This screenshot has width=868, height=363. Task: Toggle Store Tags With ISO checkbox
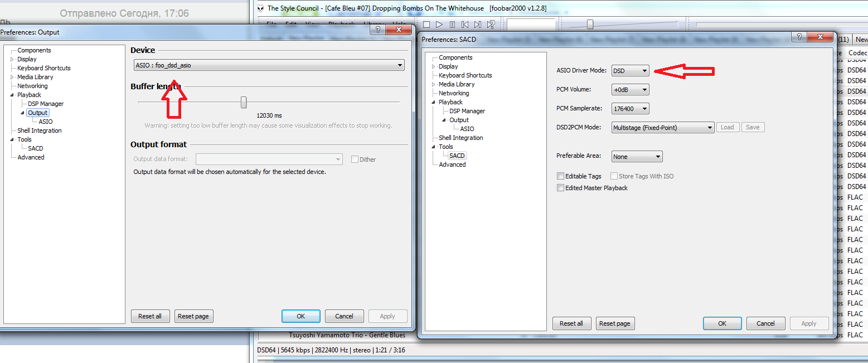[x=614, y=176]
